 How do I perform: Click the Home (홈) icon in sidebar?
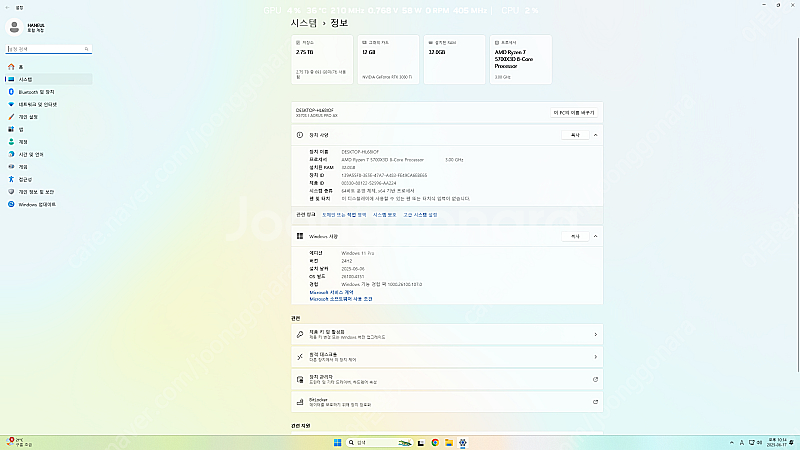[x=11, y=67]
